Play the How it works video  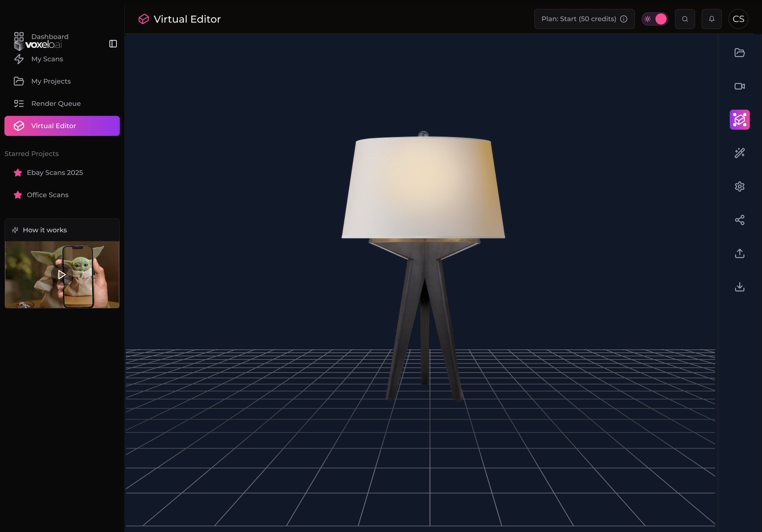pyautogui.click(x=62, y=275)
